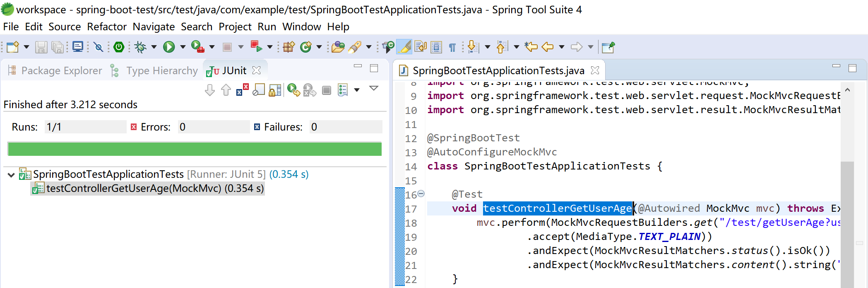Open the Run button dropdown arrow
The image size is (868, 288).
pos(183,47)
